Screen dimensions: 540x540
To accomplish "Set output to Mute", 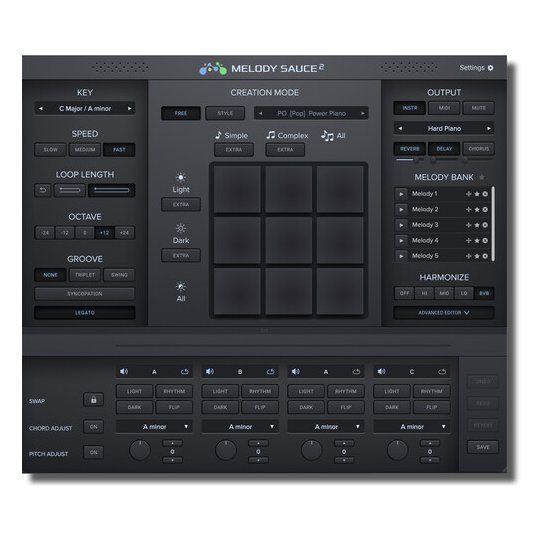I will (x=478, y=108).
